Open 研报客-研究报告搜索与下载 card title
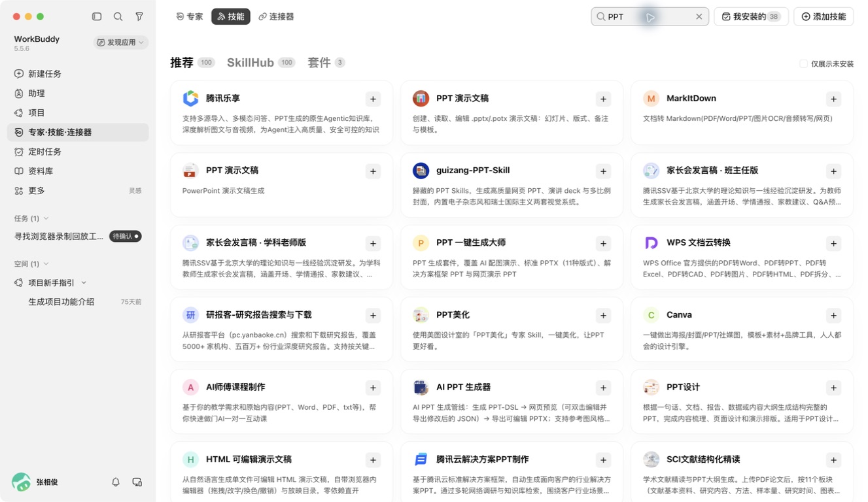 [x=258, y=314]
